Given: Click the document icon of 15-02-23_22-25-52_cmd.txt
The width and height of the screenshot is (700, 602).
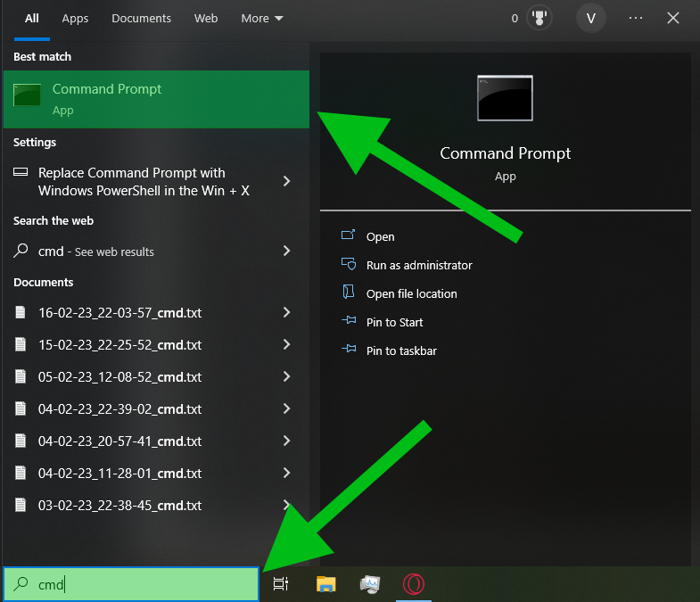Looking at the screenshot, I should 21,344.
